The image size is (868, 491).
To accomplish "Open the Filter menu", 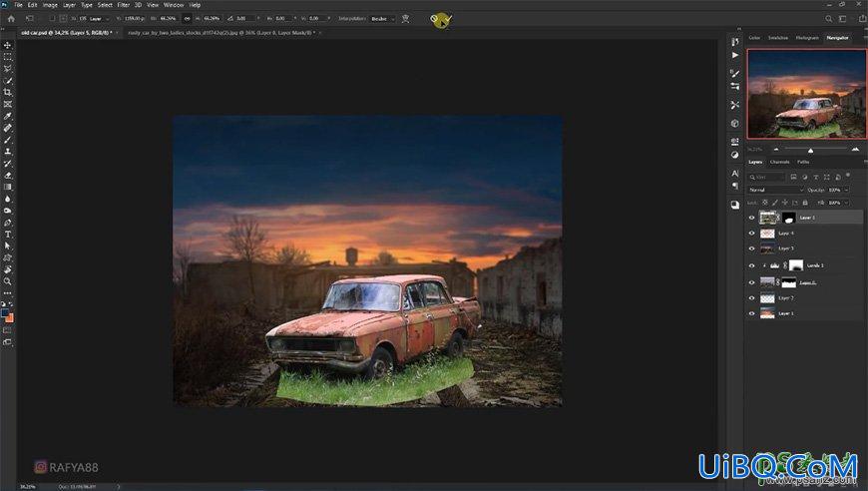I will 124,4.
